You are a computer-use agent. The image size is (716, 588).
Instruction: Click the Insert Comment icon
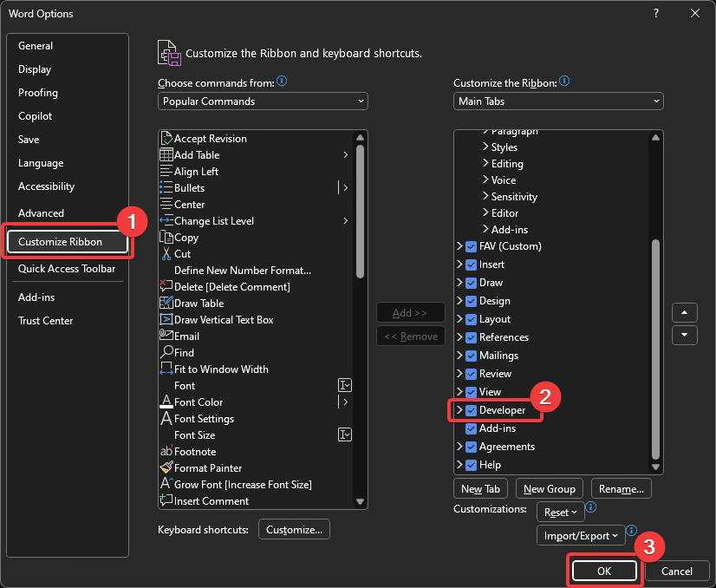(166, 500)
